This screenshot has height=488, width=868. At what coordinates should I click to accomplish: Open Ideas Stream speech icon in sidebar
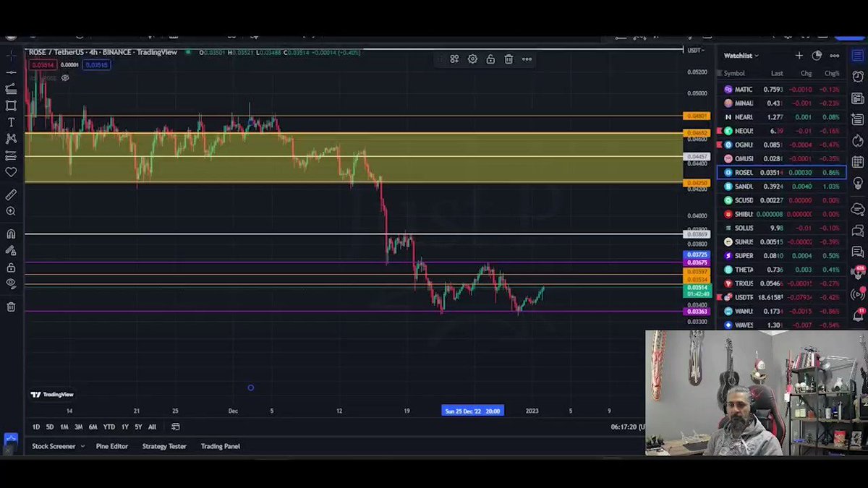858,252
